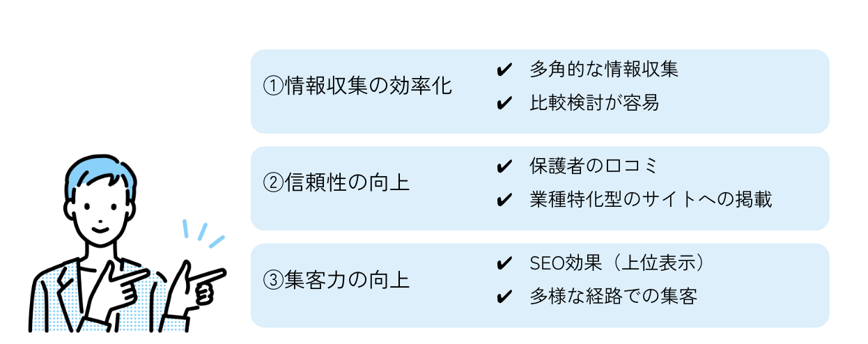This screenshot has height=344, width=868.
Task: Select the 多様な経路での集客 text
Action: pyautogui.click(x=613, y=297)
